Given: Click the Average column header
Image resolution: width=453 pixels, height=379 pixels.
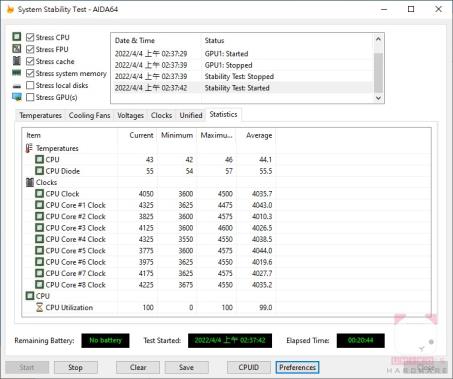Looking at the screenshot, I should [256, 135].
